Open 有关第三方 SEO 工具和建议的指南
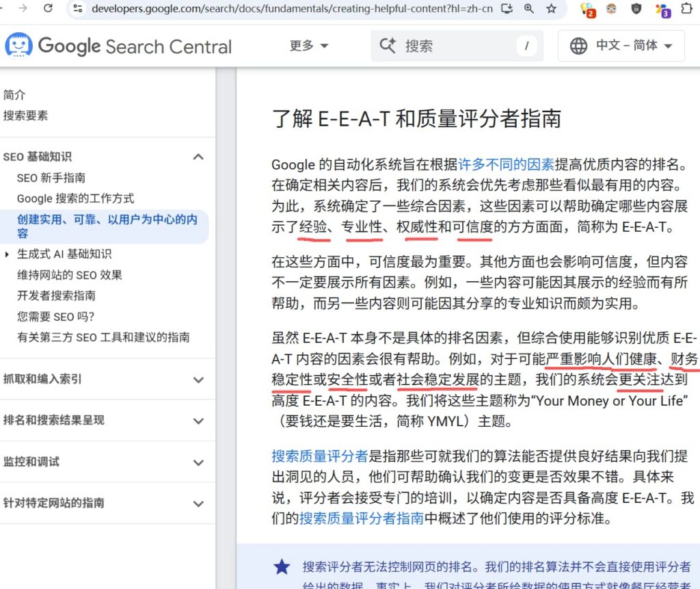 (104, 337)
